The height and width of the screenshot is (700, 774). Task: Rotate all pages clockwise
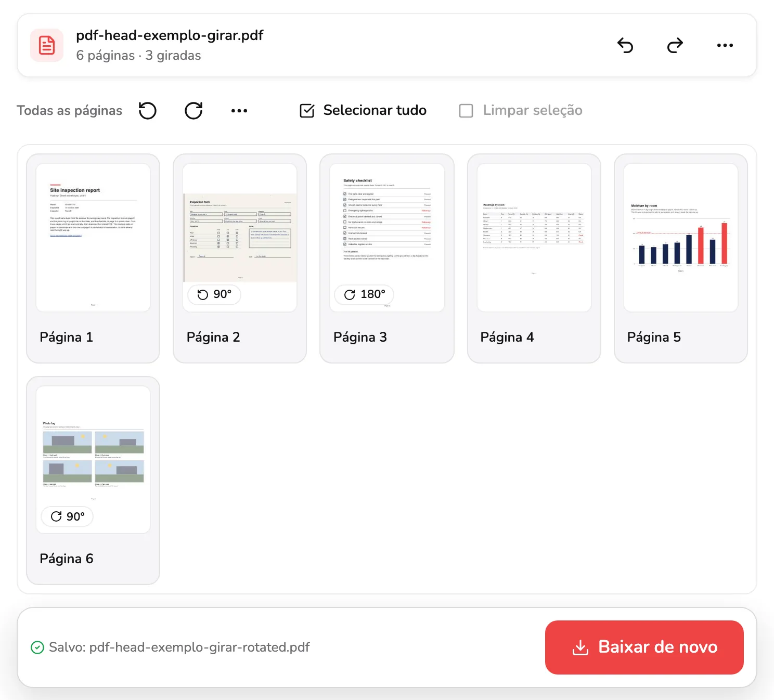point(193,110)
